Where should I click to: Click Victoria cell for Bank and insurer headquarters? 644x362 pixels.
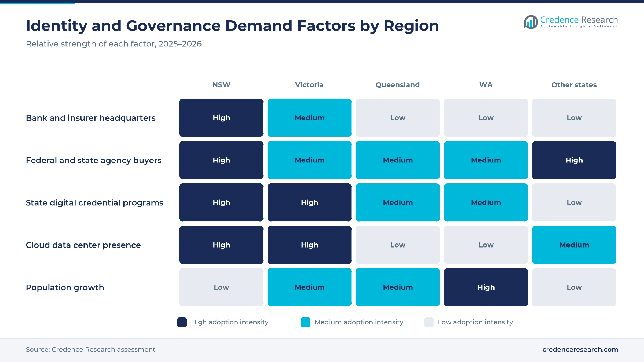309,118
